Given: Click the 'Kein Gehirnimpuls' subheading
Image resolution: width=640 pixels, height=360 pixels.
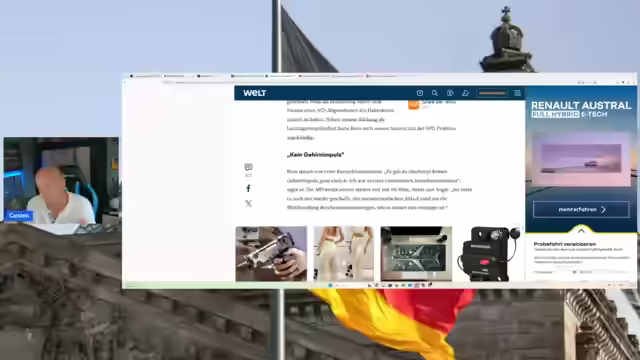Looking at the screenshot, I should (x=315, y=155).
